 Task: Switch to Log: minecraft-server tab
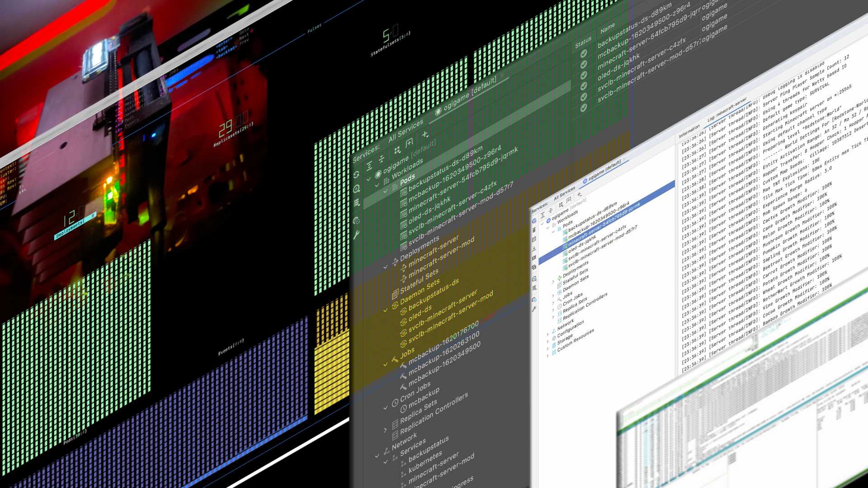point(727,110)
